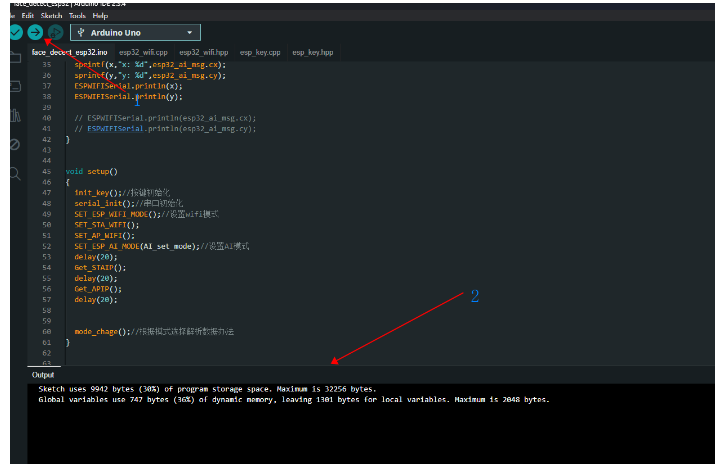Open the Sketch menu
This screenshot has height=470, width=717.
pyautogui.click(x=51, y=16)
